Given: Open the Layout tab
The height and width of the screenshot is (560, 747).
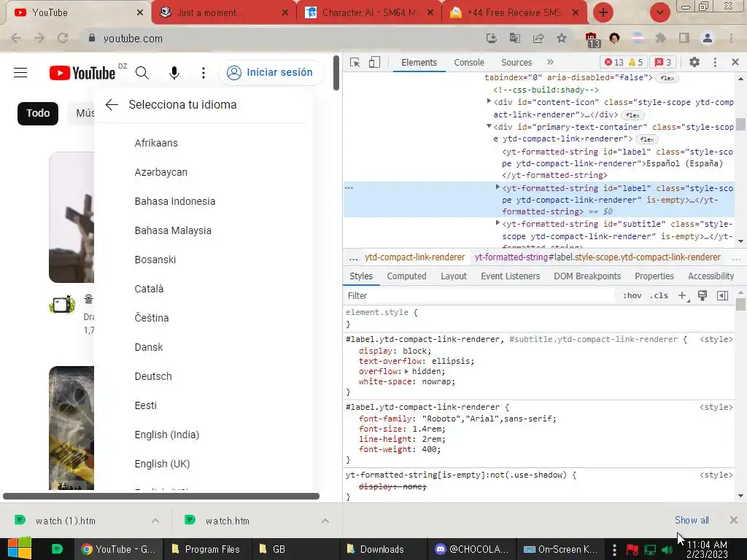Looking at the screenshot, I should point(454,276).
